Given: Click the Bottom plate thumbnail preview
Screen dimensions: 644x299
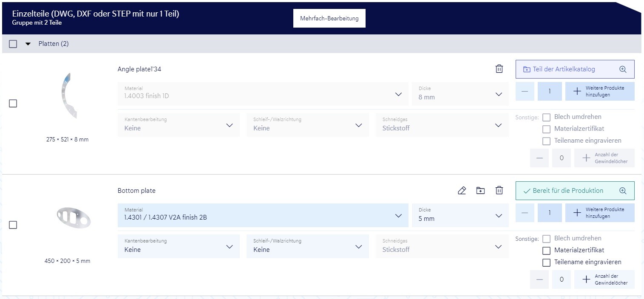Looking at the screenshot, I should (x=73, y=217).
